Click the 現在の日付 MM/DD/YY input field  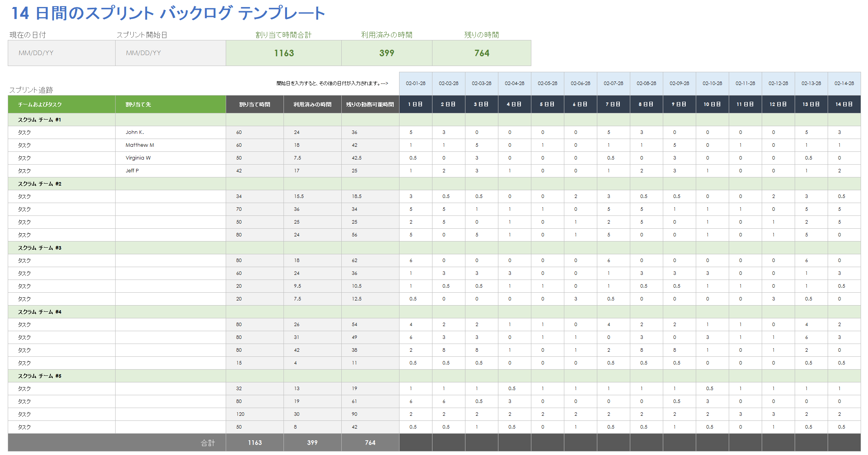[x=62, y=53]
